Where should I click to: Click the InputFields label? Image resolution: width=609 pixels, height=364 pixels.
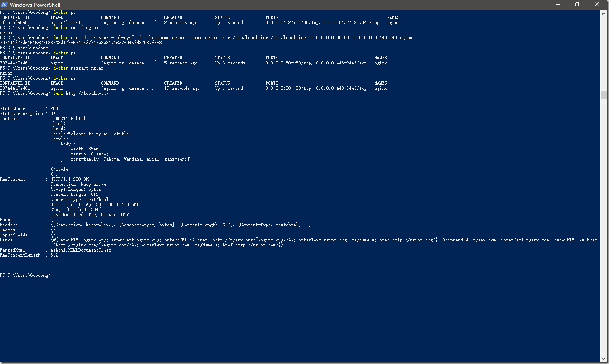click(x=14, y=235)
